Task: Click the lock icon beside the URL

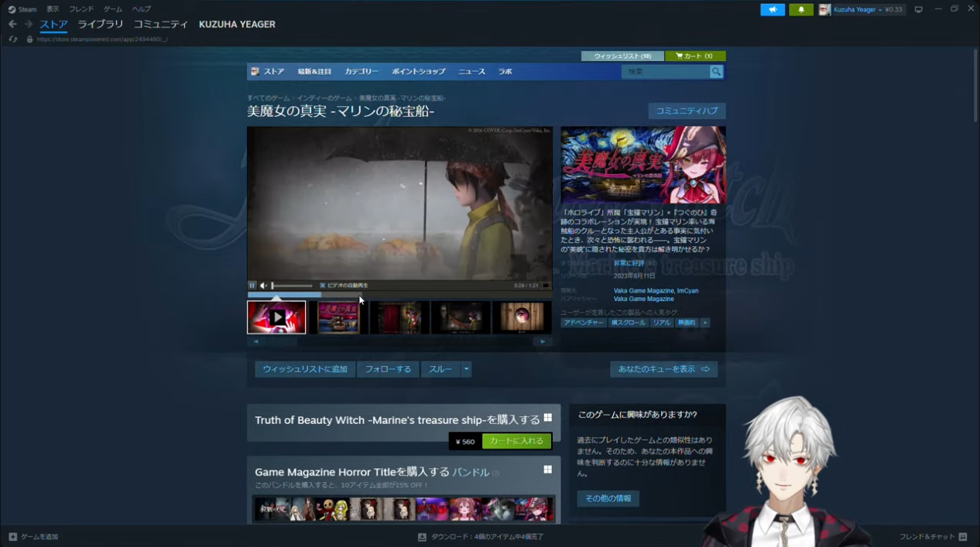Action: 29,39
